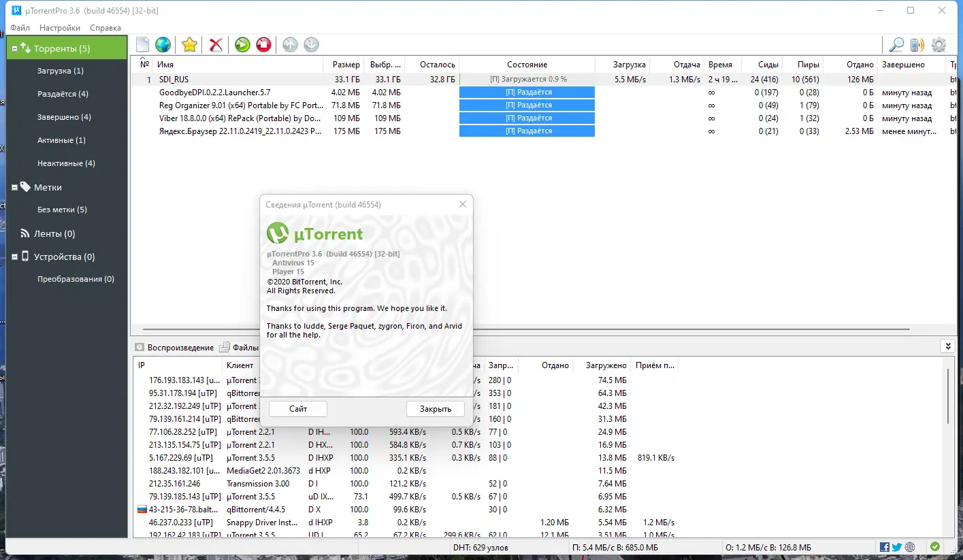Collapse the Устройства sidebar section
The image size is (963, 560).
14,257
